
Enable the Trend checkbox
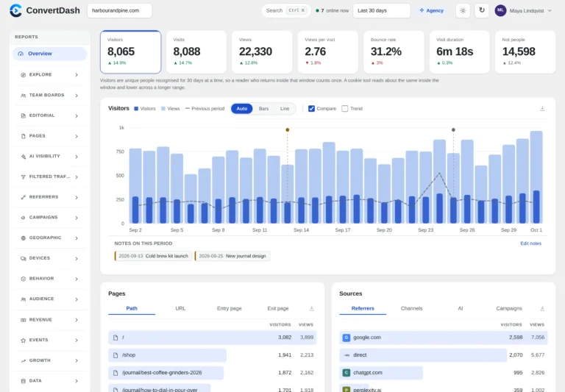(x=345, y=108)
